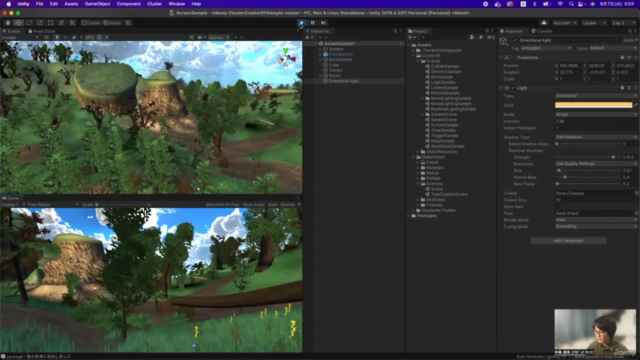Lock the Project panel

[487, 31]
